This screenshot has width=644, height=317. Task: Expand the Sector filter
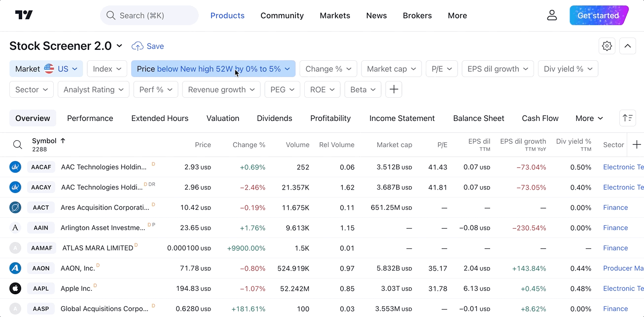[32, 89]
